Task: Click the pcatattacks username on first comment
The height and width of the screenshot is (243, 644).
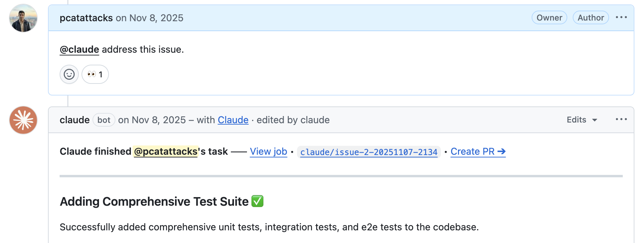Action: pyautogui.click(x=86, y=18)
